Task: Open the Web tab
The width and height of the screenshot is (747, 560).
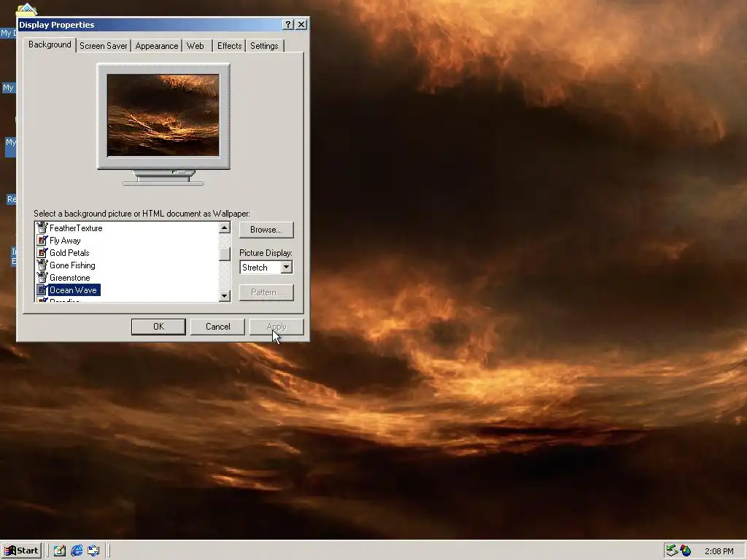Action: tap(196, 46)
